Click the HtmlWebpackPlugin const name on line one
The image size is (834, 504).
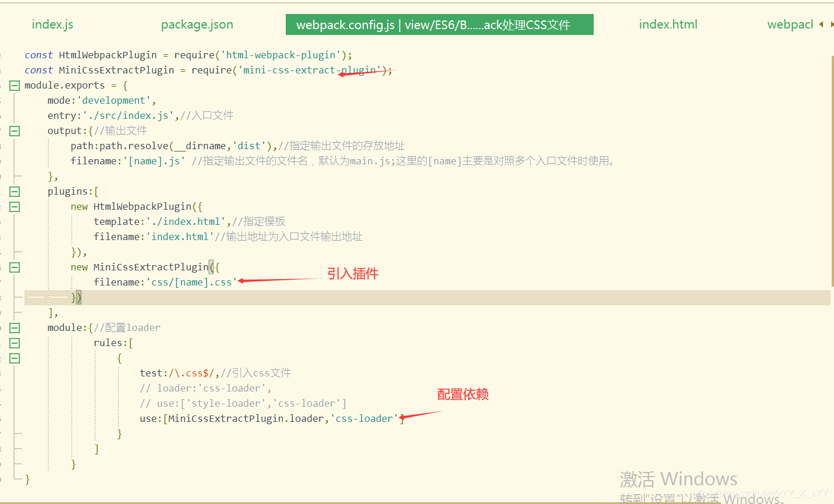[108, 55]
